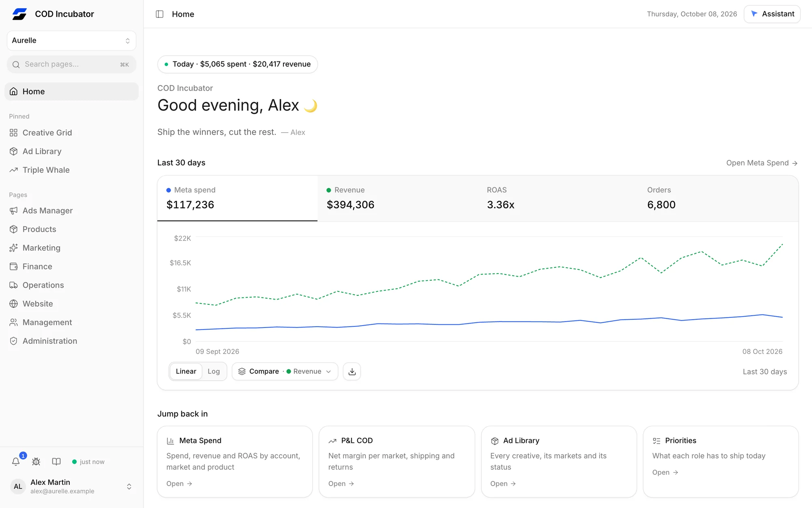This screenshot has height=508, width=812.
Task: Click the 09 Sept 2026 axis label
Action: [217, 352]
